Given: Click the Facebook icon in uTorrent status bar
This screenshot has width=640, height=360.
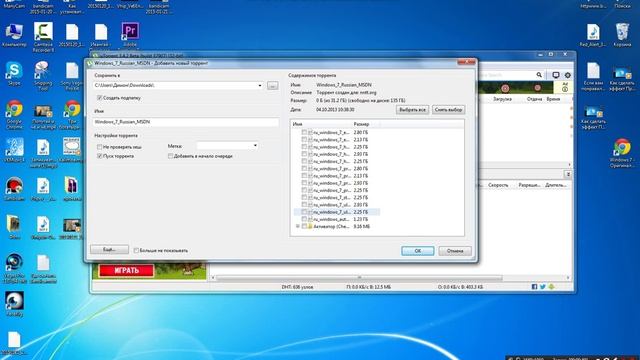Looking at the screenshot, I should pos(534,287).
